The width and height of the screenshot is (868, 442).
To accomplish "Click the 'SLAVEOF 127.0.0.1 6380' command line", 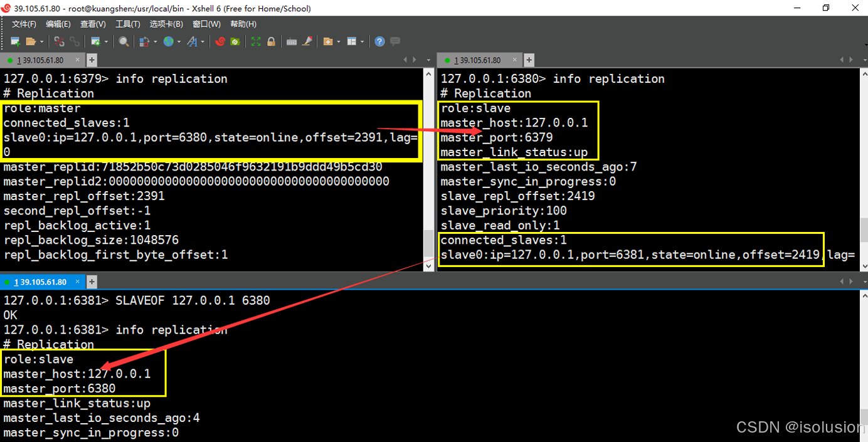I will [x=137, y=300].
